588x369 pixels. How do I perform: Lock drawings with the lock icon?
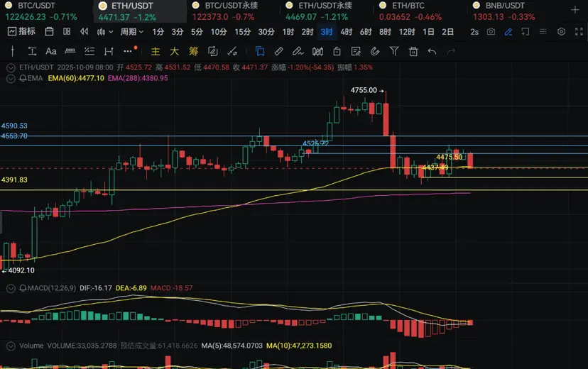coord(337,51)
